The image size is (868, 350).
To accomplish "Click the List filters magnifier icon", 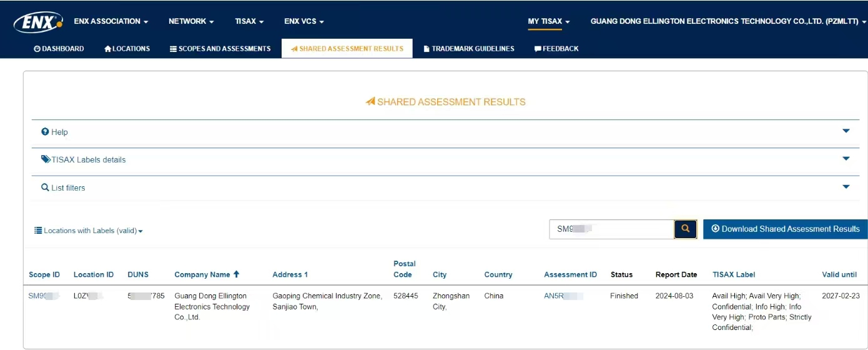I will [45, 187].
